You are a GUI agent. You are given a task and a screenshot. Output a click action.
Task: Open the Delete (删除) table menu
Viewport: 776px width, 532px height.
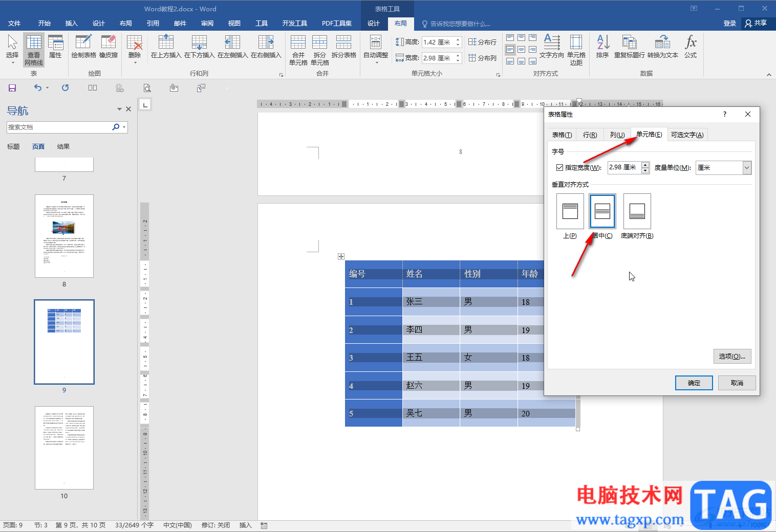tap(135, 49)
